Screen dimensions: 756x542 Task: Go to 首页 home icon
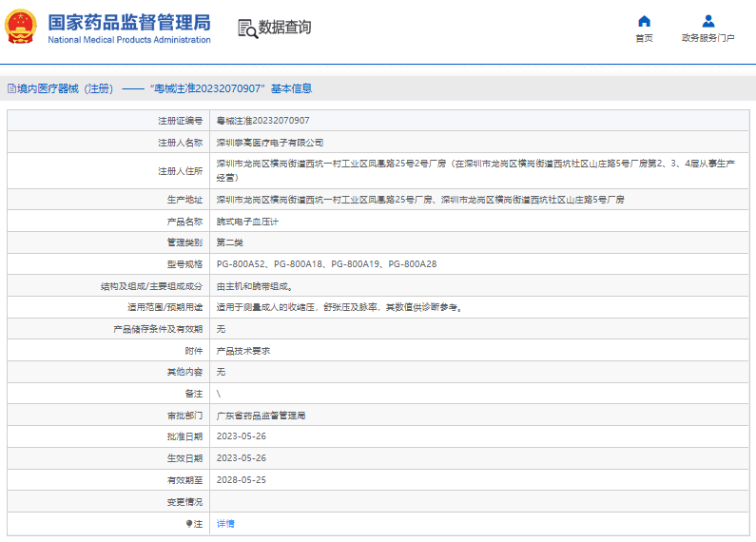pyautogui.click(x=644, y=21)
